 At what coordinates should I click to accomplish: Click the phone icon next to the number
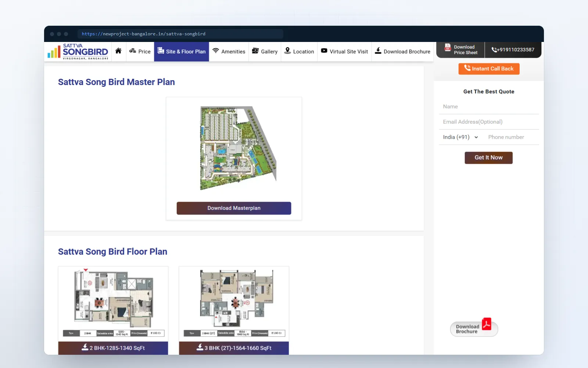pyautogui.click(x=494, y=50)
